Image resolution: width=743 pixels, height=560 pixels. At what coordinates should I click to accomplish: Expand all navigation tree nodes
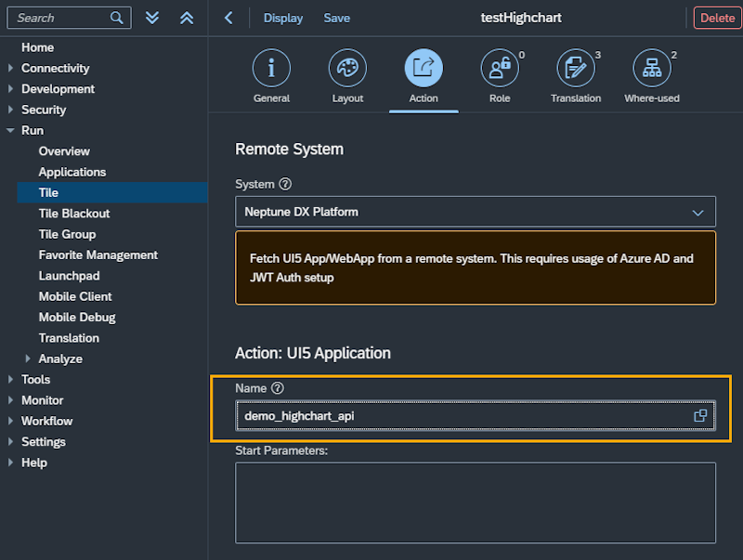coord(153,18)
